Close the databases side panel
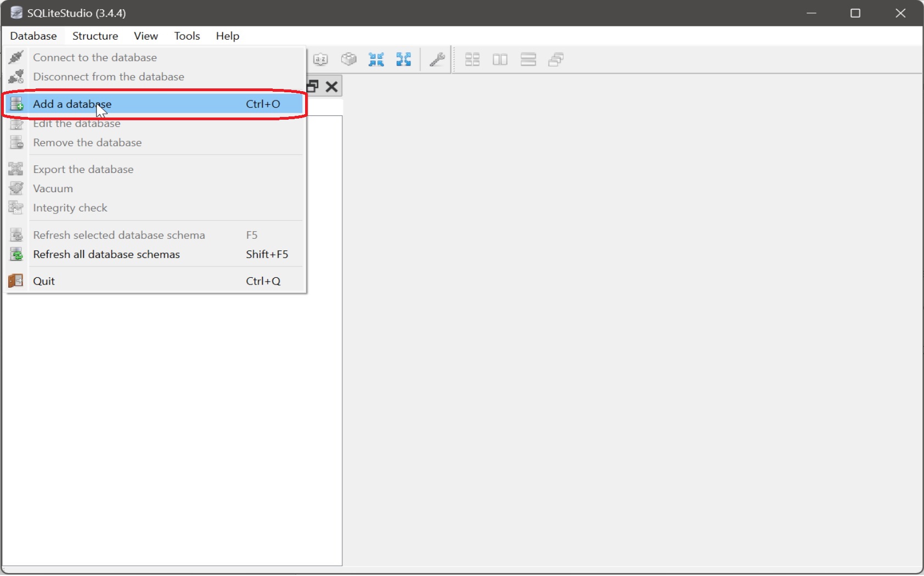The width and height of the screenshot is (924, 576). [x=331, y=86]
